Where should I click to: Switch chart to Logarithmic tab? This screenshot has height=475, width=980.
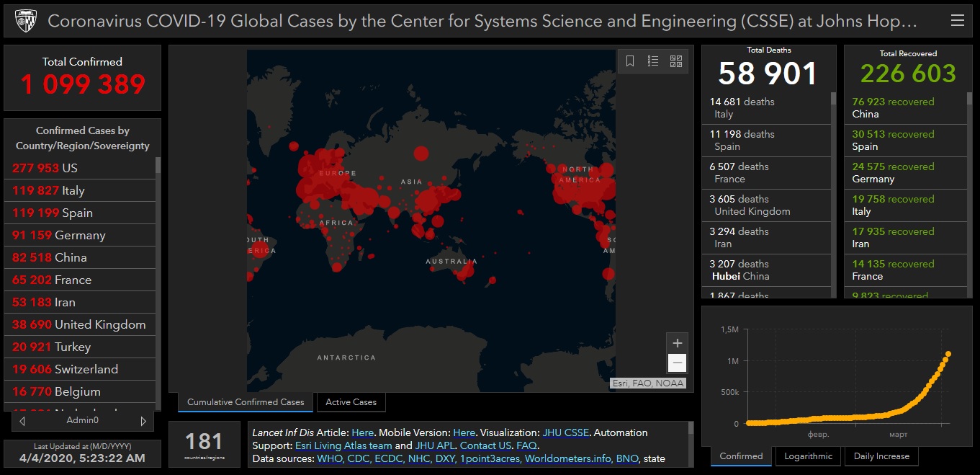click(808, 456)
